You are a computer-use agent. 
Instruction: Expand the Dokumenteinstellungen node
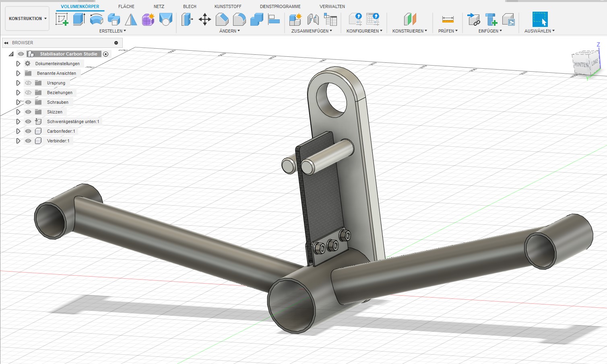pyautogui.click(x=18, y=64)
